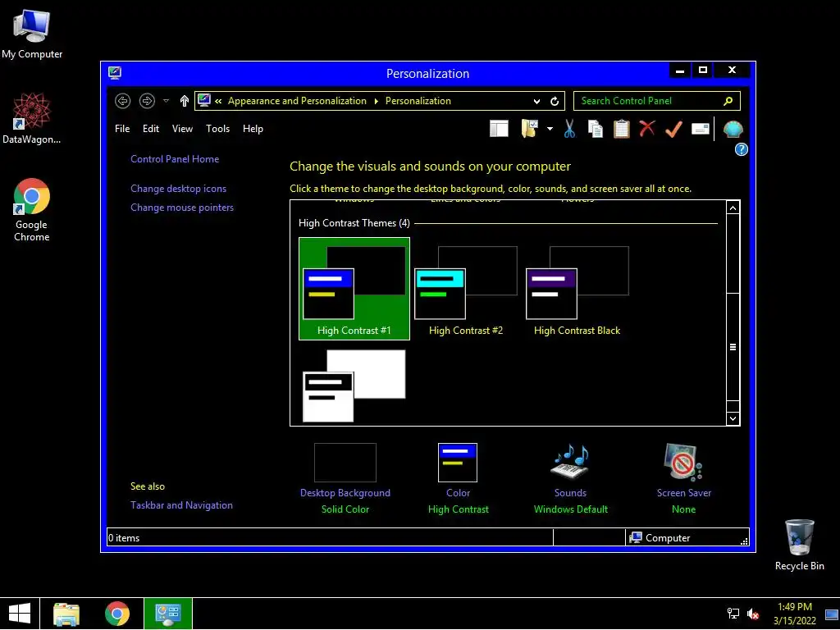Open the Windows Start button
840x630 pixels.
tap(20, 614)
